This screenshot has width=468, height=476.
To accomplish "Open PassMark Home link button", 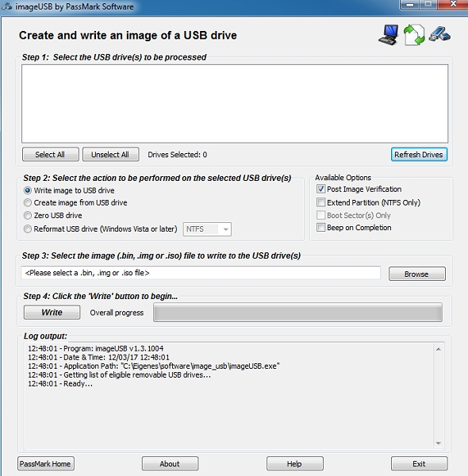I will [x=46, y=463].
